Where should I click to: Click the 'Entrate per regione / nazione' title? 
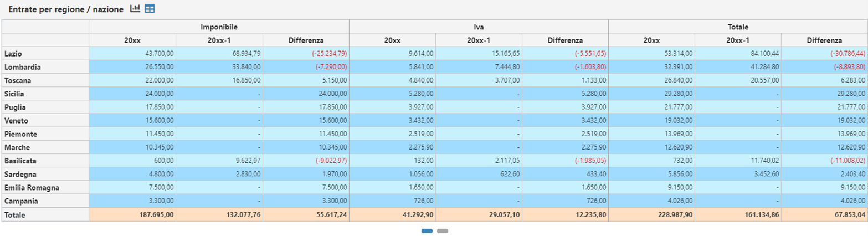pyautogui.click(x=65, y=9)
